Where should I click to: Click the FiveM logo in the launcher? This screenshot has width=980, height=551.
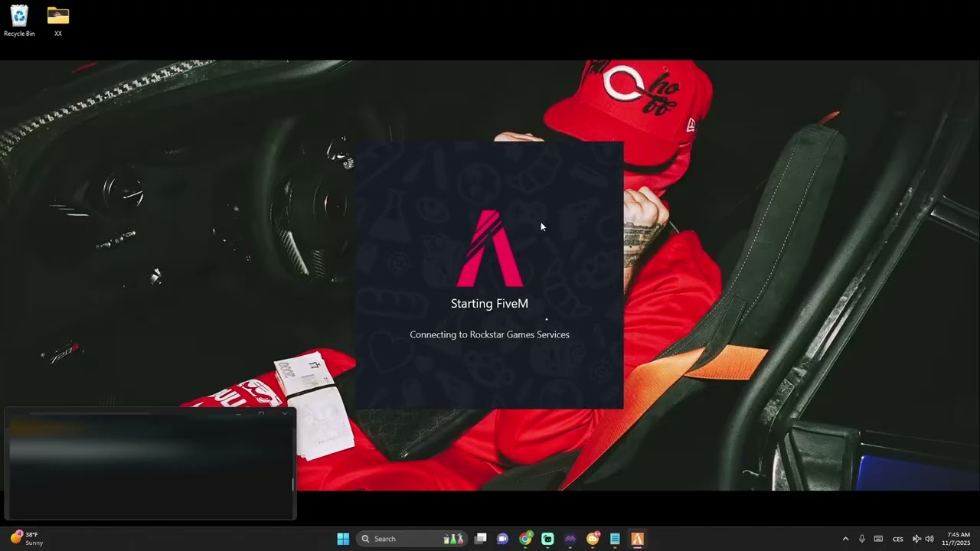click(x=490, y=248)
